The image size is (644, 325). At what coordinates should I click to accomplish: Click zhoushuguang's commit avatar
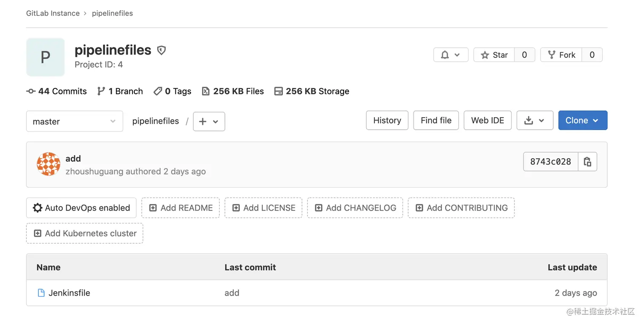(48, 164)
